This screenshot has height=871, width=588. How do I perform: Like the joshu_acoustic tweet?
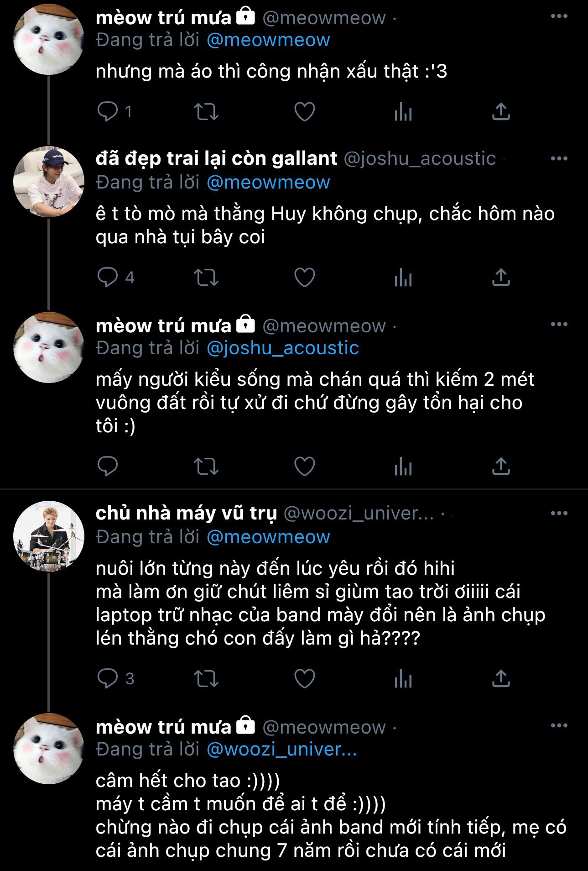pos(304,278)
